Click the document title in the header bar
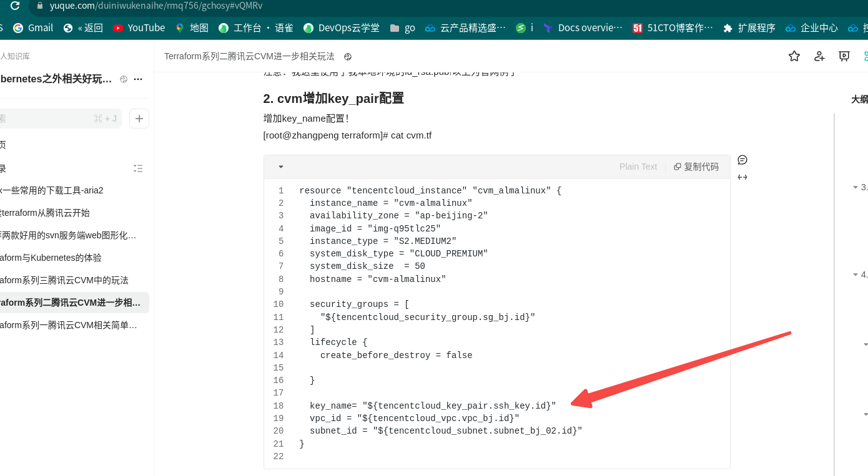The image size is (868, 476). [x=249, y=56]
